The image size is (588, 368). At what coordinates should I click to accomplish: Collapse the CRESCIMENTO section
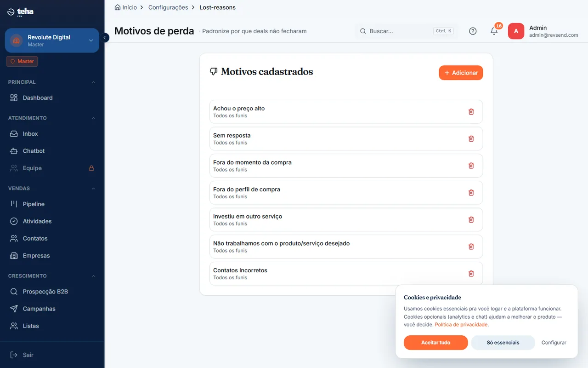94,276
